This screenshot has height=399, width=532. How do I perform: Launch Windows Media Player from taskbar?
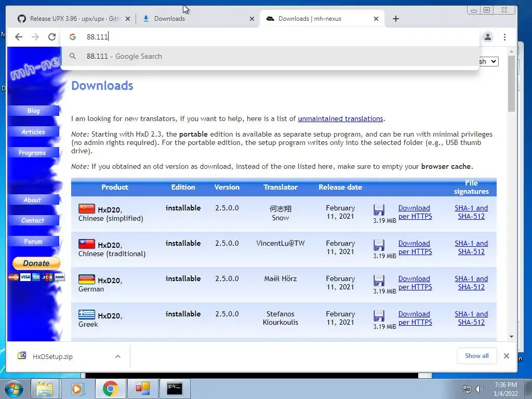(x=77, y=389)
